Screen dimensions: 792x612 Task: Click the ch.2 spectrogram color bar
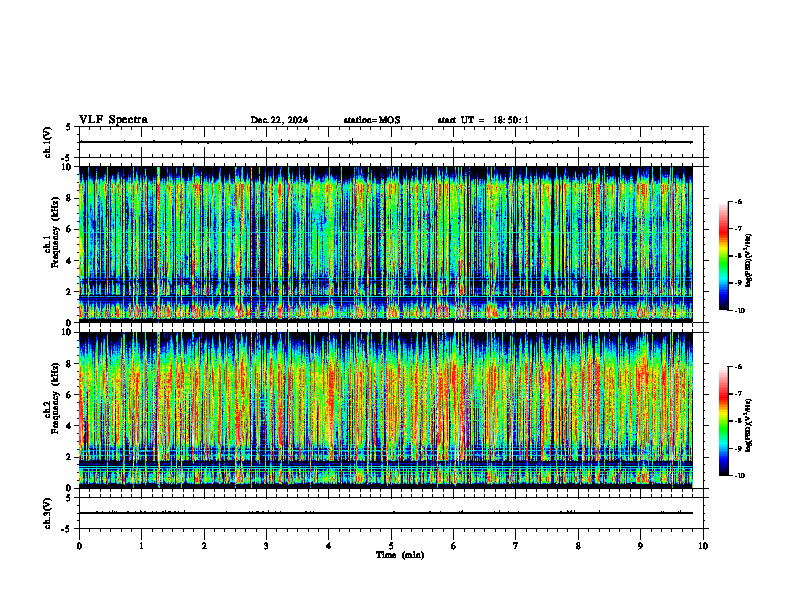coord(723,421)
